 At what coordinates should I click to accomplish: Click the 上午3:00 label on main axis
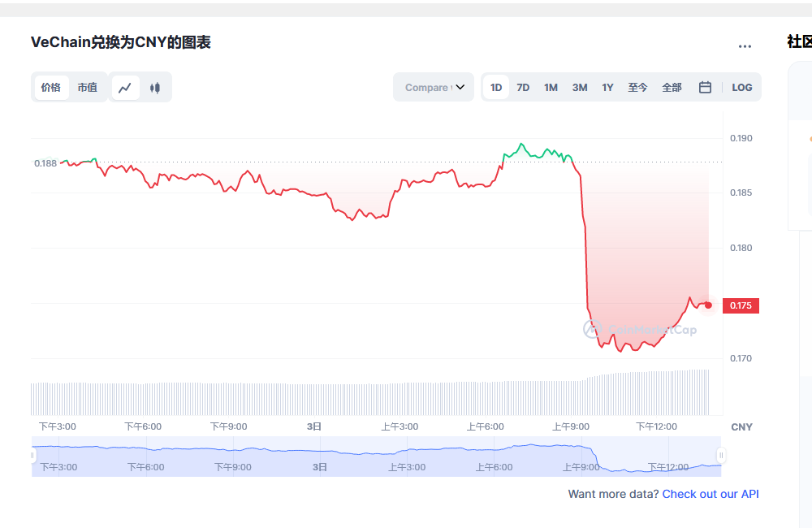[400, 426]
